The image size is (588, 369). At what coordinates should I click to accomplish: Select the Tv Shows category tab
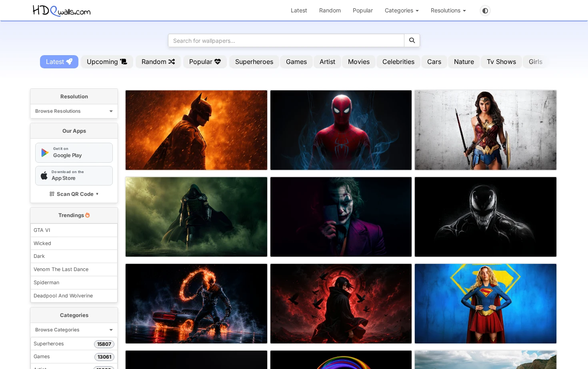point(501,62)
